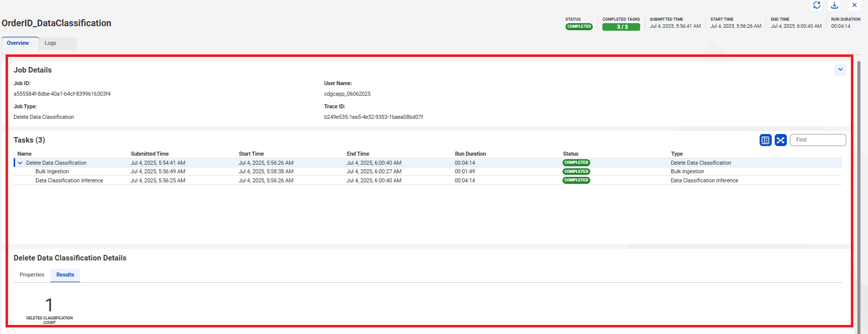Sort by the Submitted Time column header

(x=150, y=154)
